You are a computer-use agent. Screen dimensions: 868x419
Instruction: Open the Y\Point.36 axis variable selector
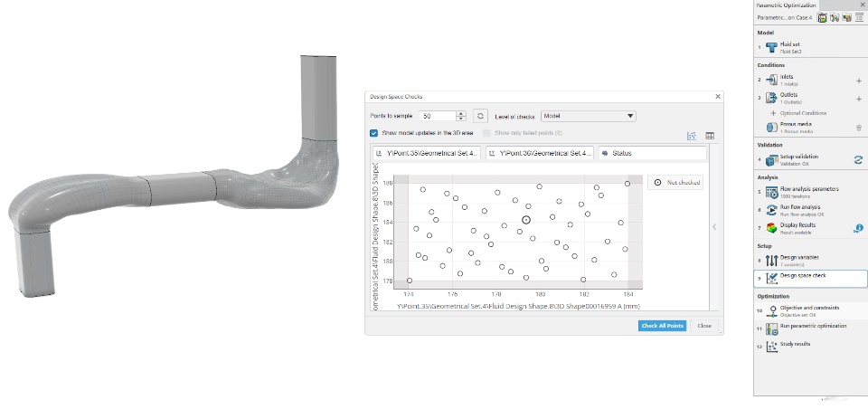(540, 153)
